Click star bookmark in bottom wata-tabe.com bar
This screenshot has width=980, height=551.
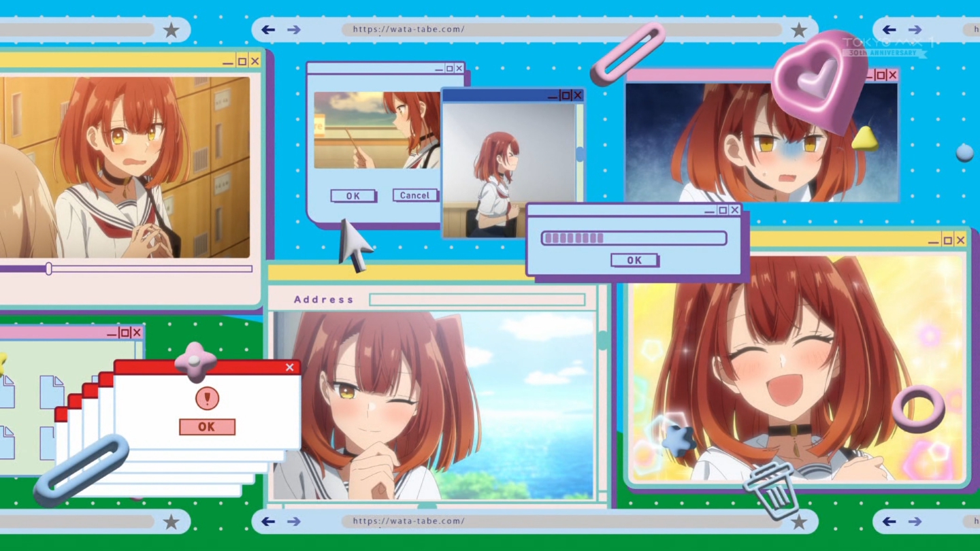point(799,522)
